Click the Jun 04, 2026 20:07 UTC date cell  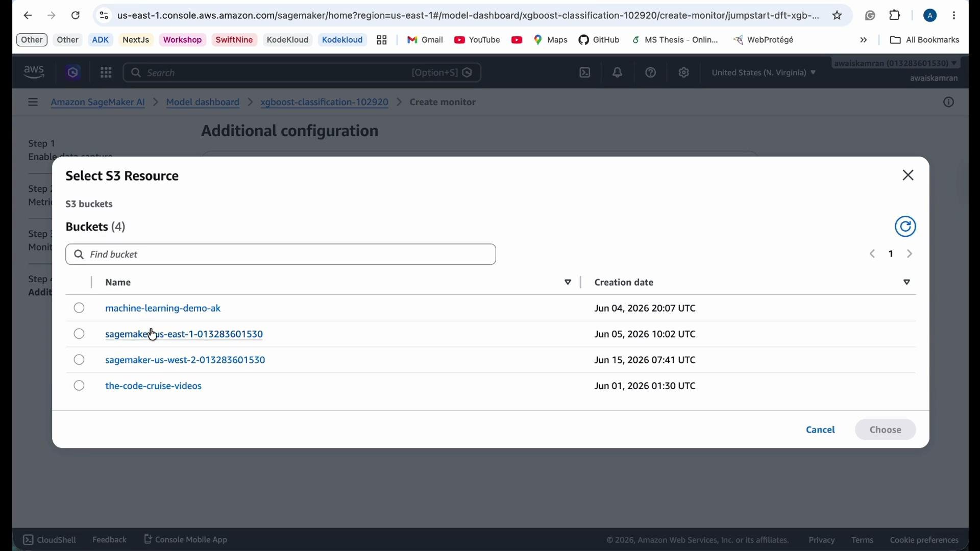click(645, 309)
